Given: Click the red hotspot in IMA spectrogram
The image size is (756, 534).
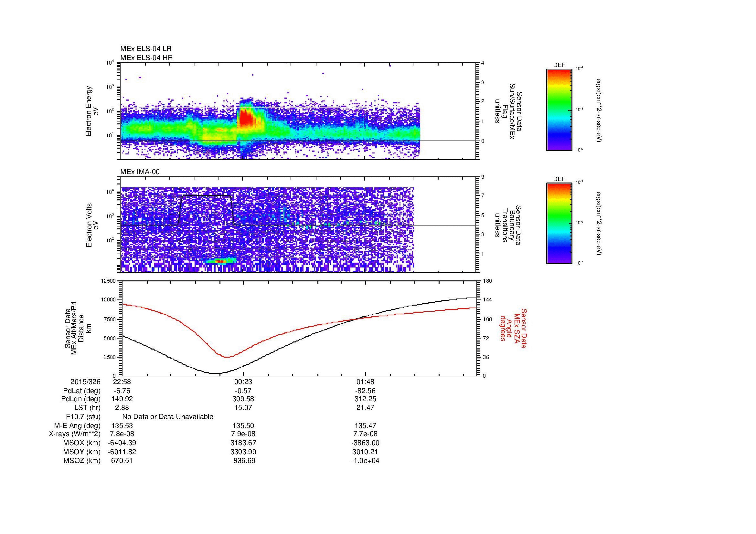Looking at the screenshot, I should pos(221,261).
